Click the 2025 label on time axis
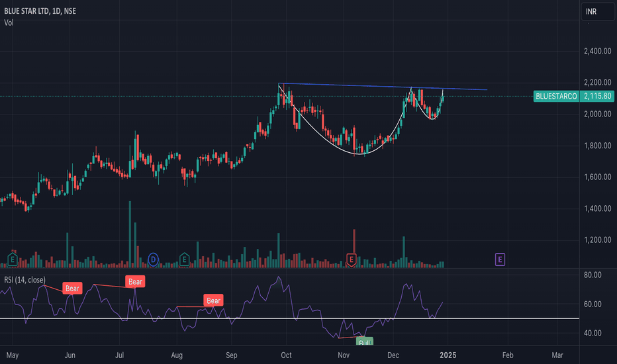Screen dimensions: 617x364 point(448,355)
